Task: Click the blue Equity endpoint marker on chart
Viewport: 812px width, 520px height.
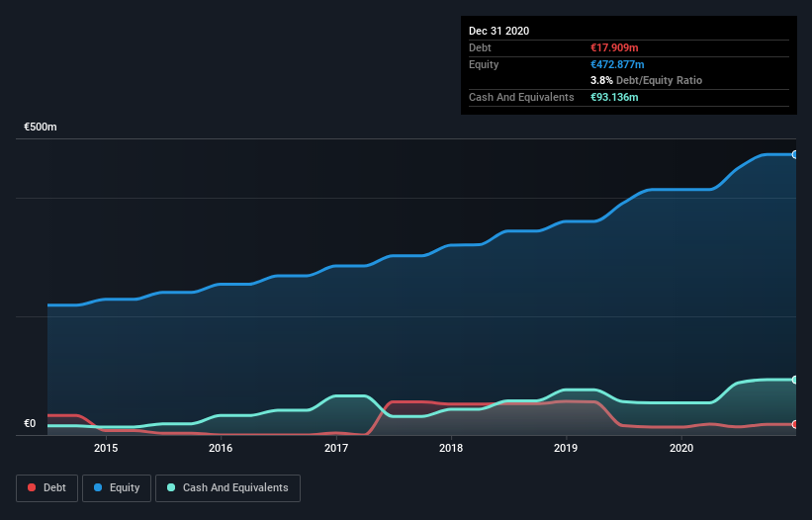Action: (x=794, y=154)
